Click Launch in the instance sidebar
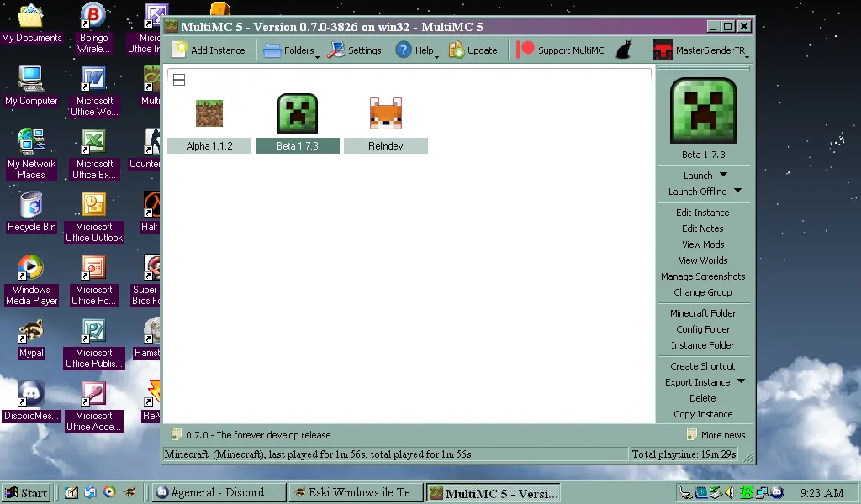 pyautogui.click(x=698, y=176)
